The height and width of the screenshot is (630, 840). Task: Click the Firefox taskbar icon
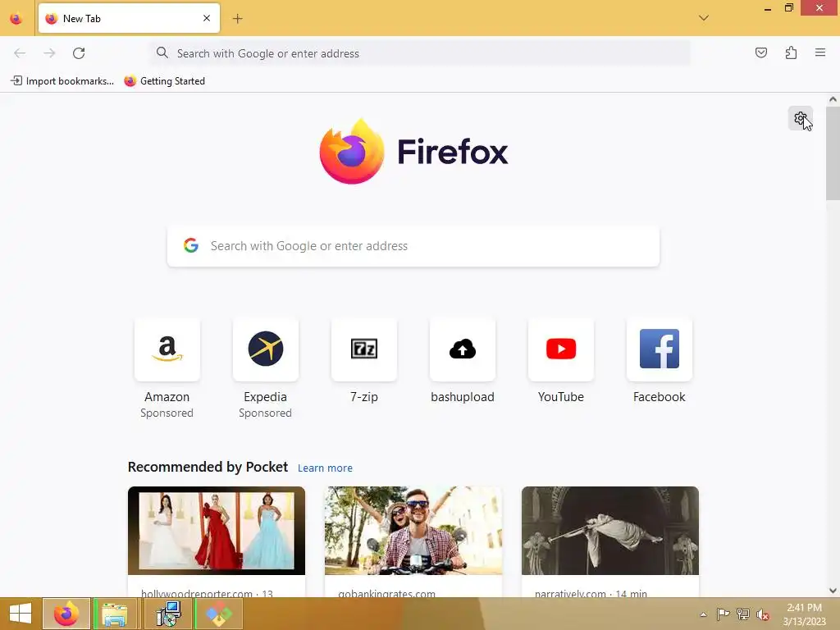pos(66,614)
